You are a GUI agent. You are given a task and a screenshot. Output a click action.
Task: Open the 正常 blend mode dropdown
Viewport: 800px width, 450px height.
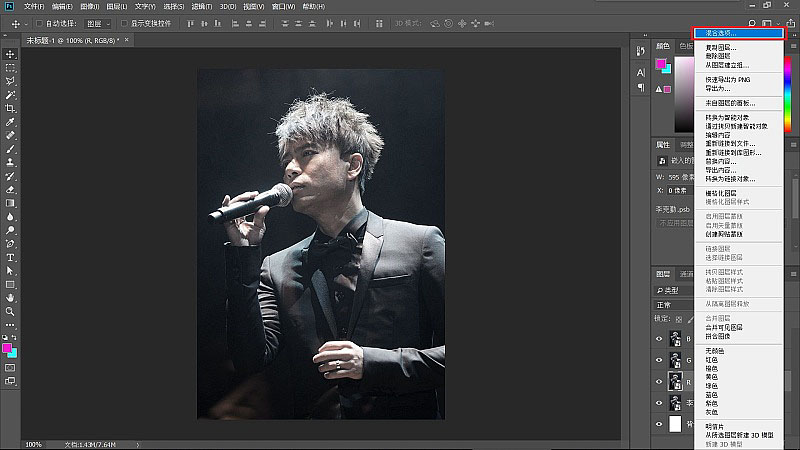(673, 305)
